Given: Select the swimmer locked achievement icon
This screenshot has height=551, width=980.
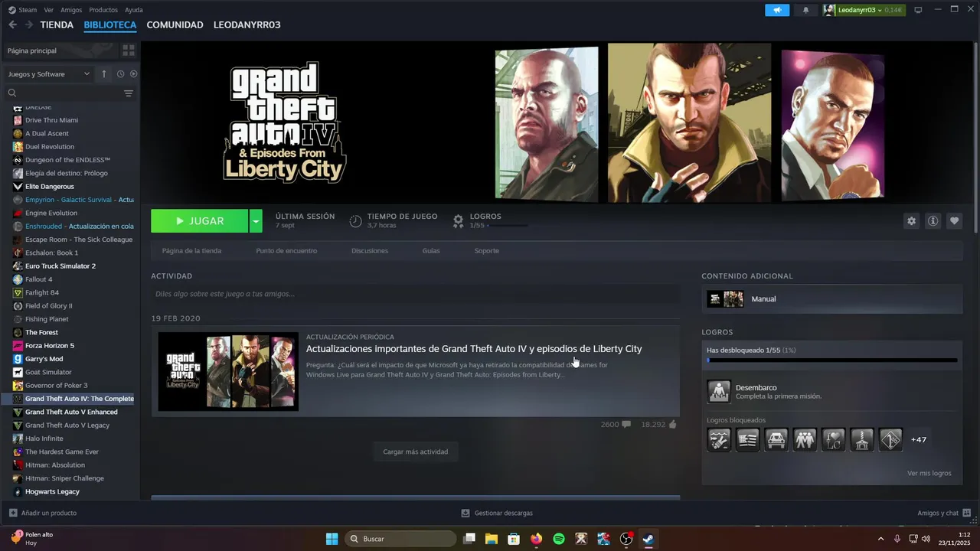Looking at the screenshot, I should tap(719, 439).
